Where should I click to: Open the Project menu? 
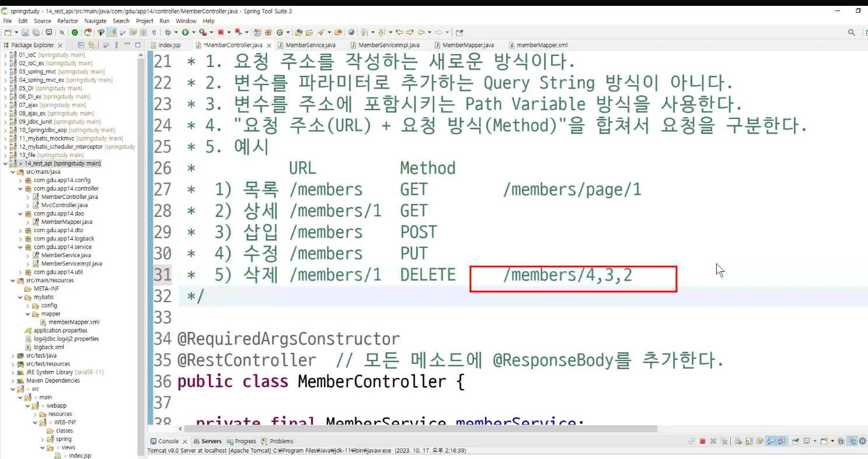coord(145,21)
